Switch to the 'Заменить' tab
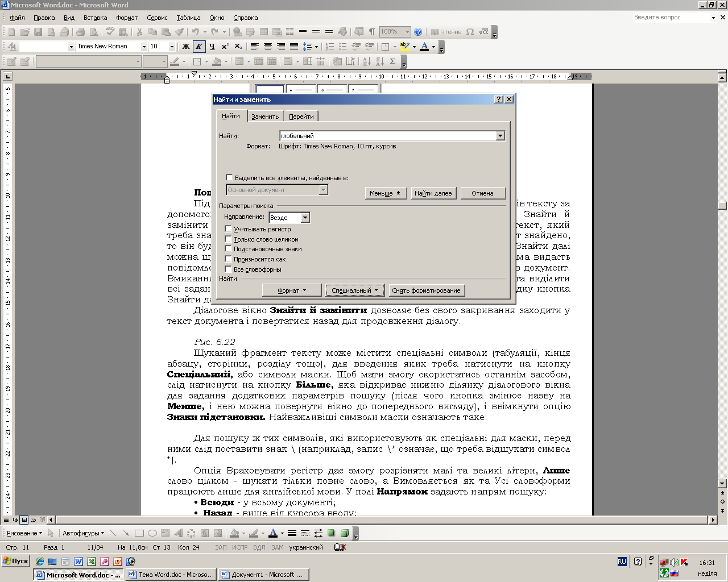 [x=265, y=117]
